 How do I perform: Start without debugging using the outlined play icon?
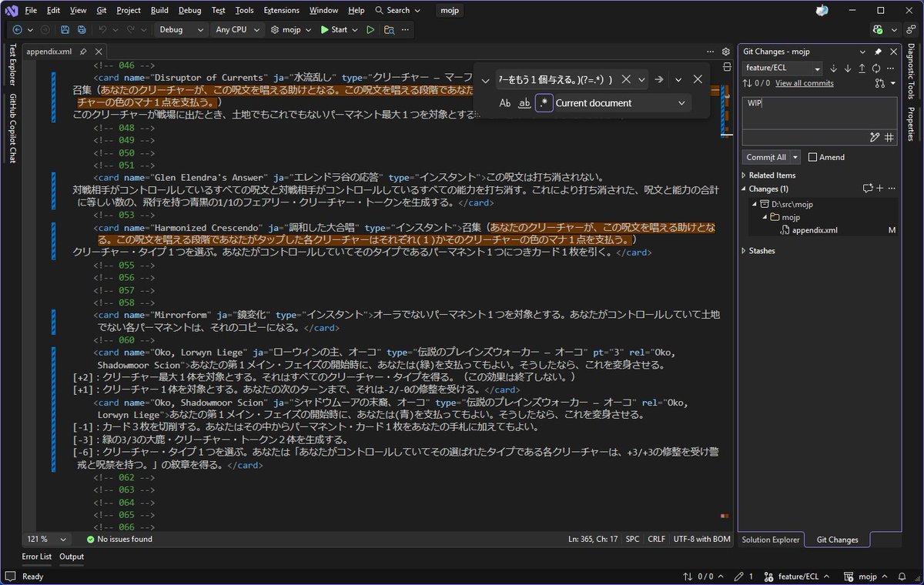pyautogui.click(x=370, y=30)
